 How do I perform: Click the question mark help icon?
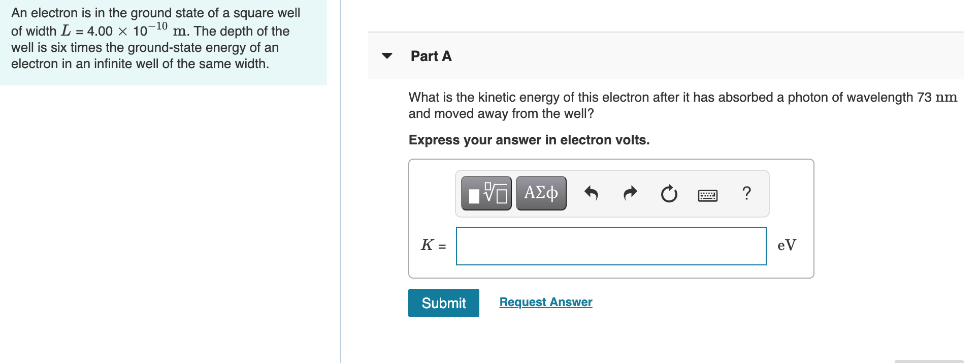point(746,193)
